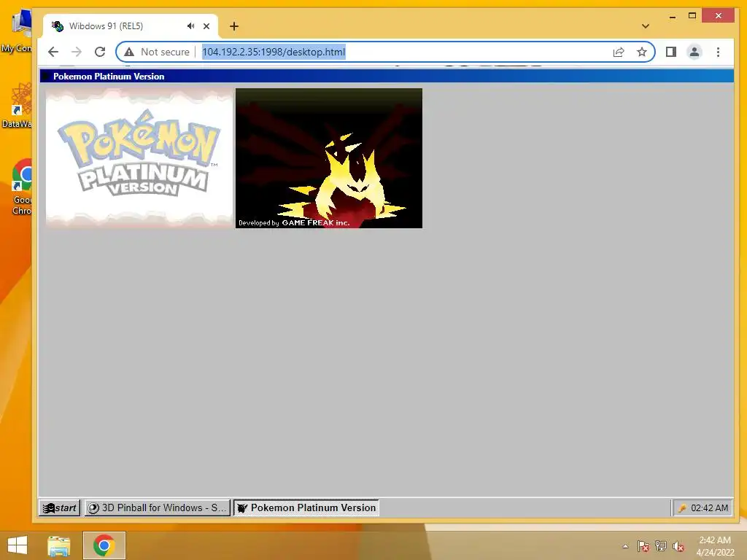Screen dimensions: 747x560
Task: Reload the Wibdows 91 page
Action: [x=99, y=52]
